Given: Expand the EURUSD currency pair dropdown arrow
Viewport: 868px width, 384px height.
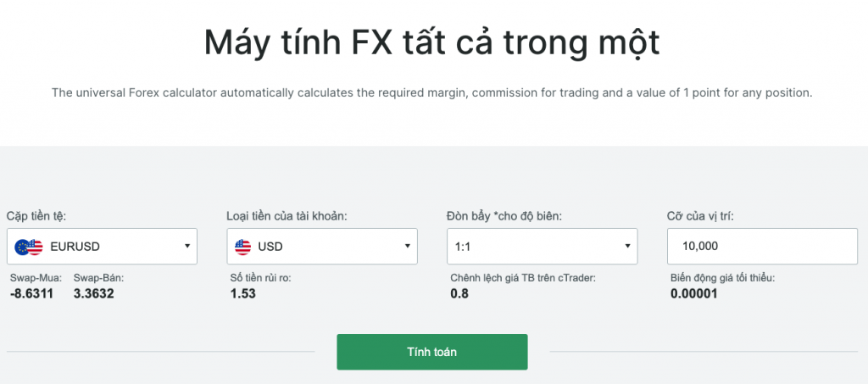Looking at the screenshot, I should coord(186,247).
